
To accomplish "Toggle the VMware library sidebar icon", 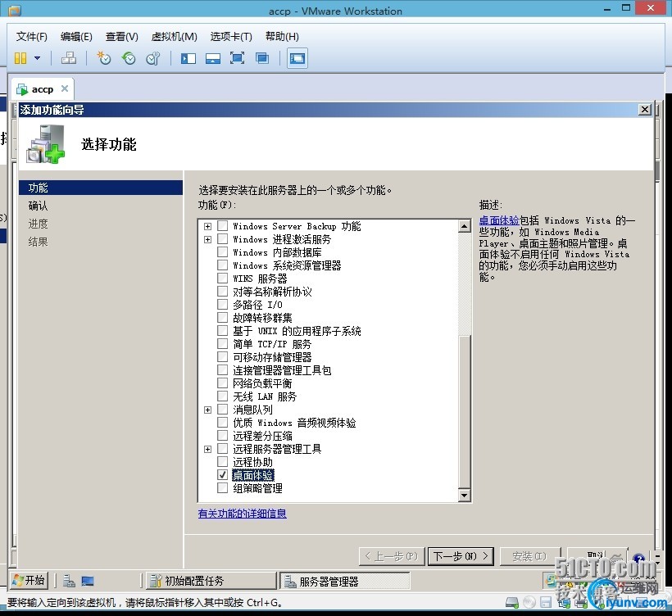I will tap(188, 58).
